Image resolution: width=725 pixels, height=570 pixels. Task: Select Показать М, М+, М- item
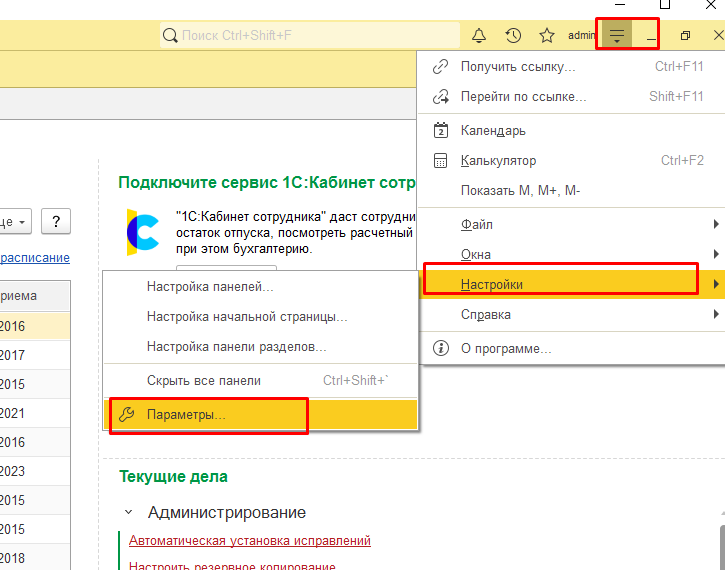tap(571, 190)
